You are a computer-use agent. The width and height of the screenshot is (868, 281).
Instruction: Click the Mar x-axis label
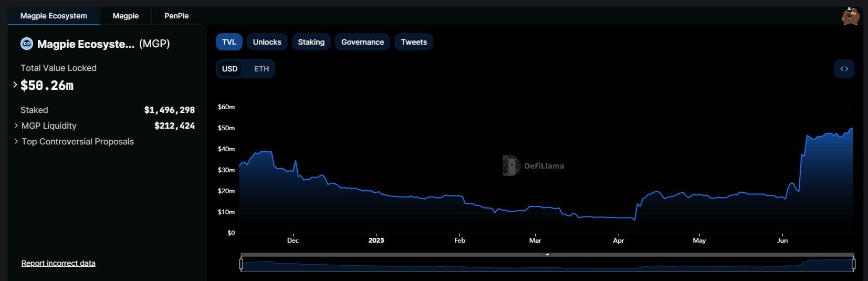tap(535, 240)
